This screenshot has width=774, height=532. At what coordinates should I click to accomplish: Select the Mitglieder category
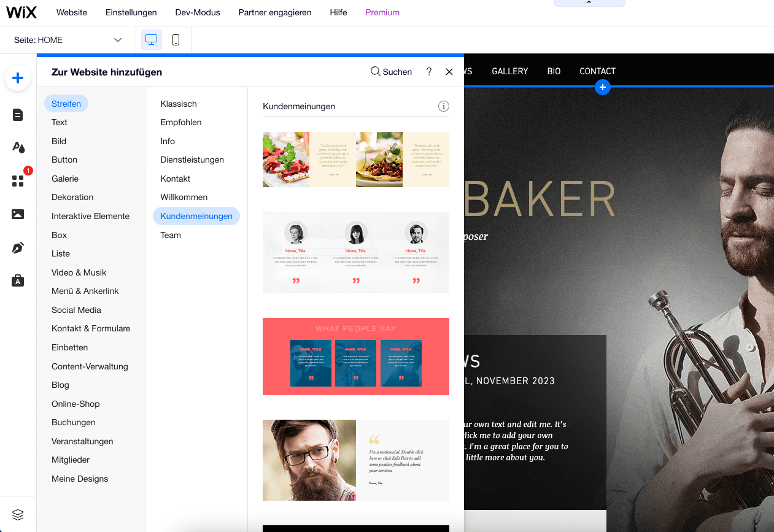(71, 460)
